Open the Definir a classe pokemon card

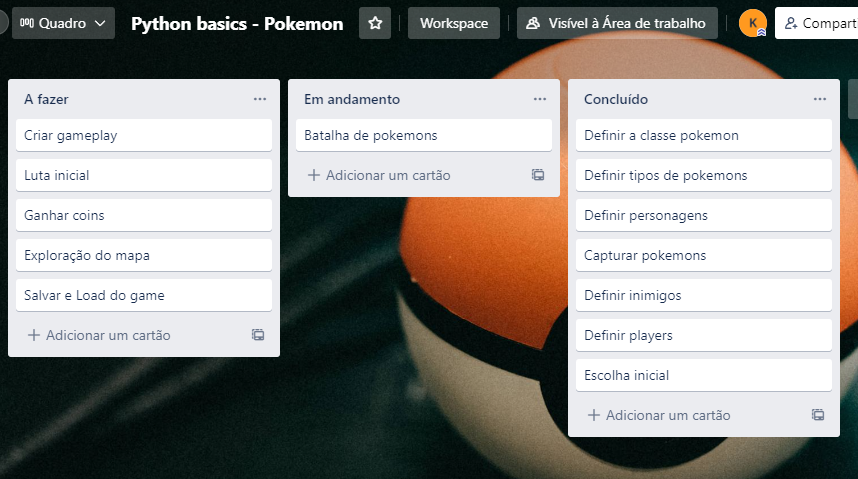(x=704, y=135)
